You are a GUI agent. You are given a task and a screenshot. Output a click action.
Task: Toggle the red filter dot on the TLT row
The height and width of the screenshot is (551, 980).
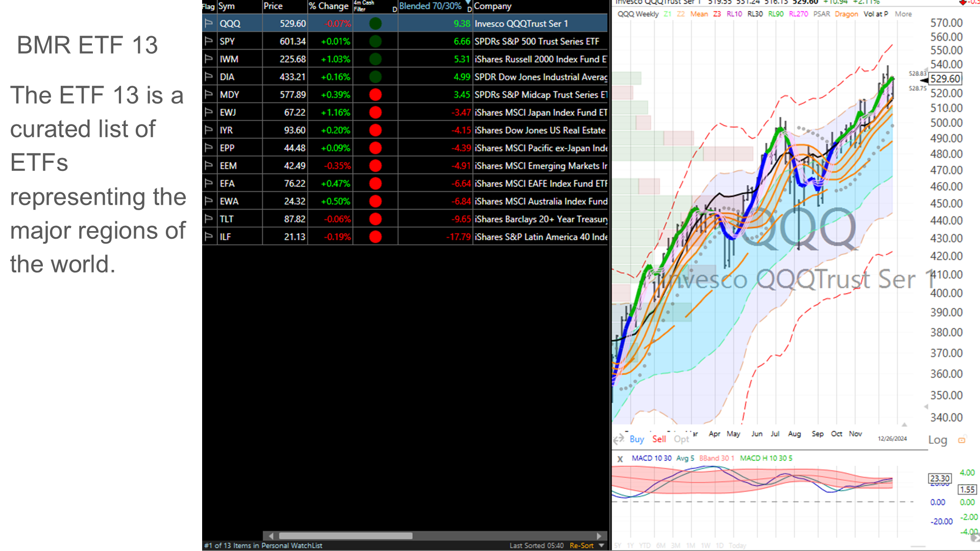[x=376, y=218]
